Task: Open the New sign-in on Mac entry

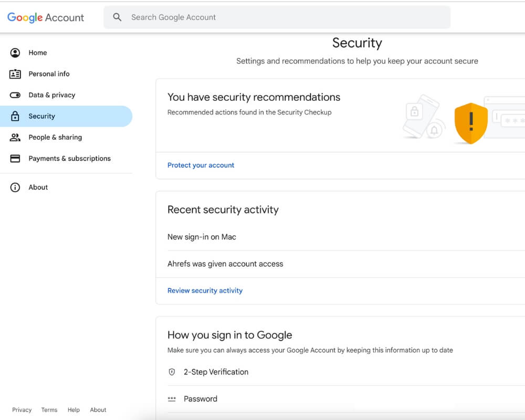Action: [x=201, y=237]
